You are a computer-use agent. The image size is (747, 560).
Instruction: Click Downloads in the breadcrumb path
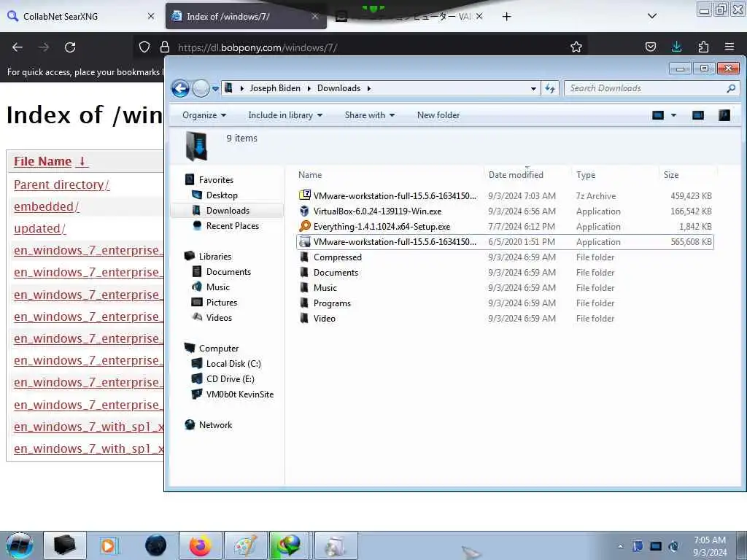(x=338, y=88)
